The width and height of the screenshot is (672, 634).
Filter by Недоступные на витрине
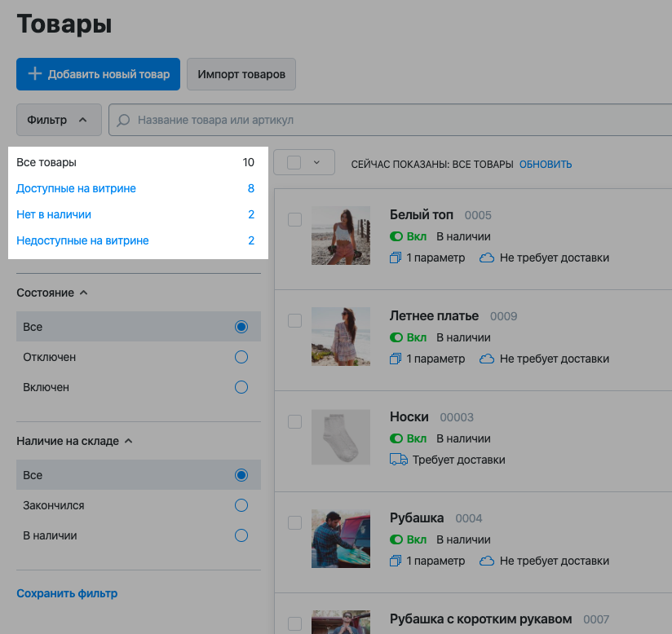point(82,240)
